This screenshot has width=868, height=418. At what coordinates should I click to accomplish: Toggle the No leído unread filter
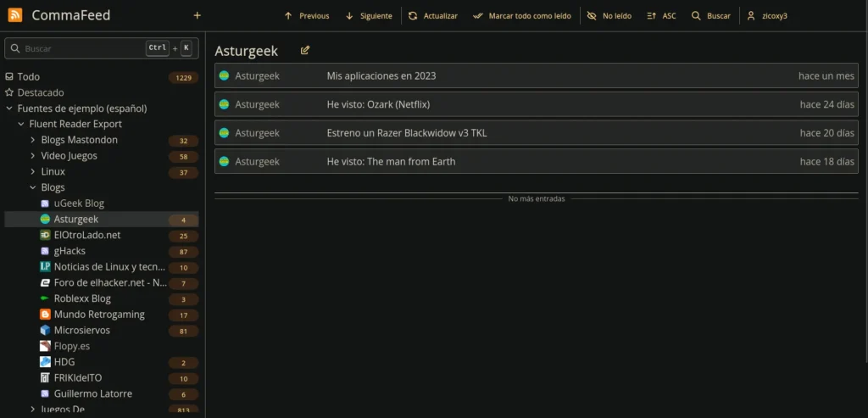[x=609, y=16]
